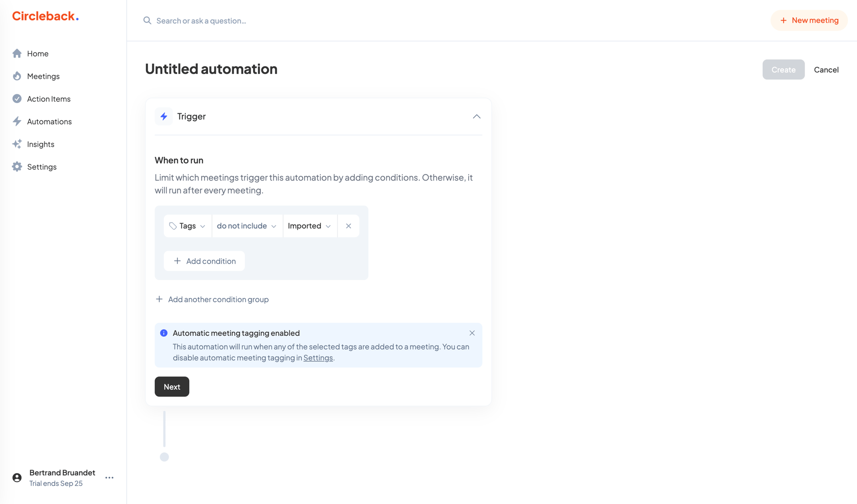Image resolution: width=857 pixels, height=504 pixels.
Task: Click the Next button
Action: click(x=171, y=386)
